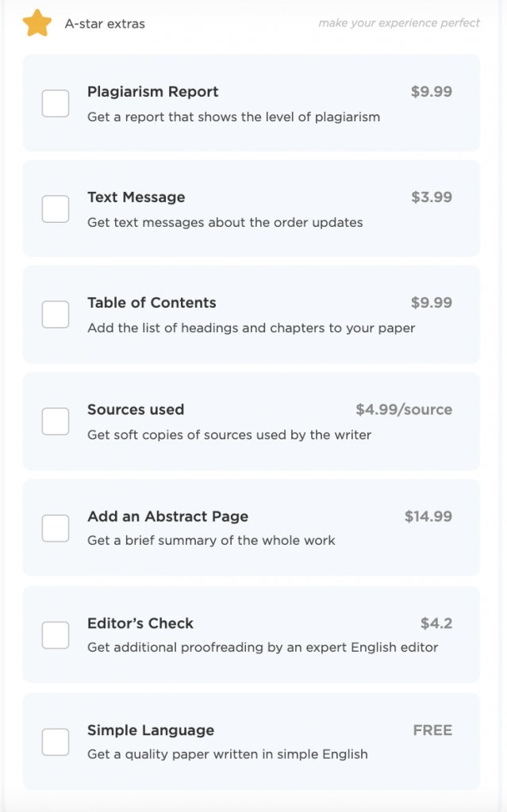Click the Sources used heading

(136, 410)
